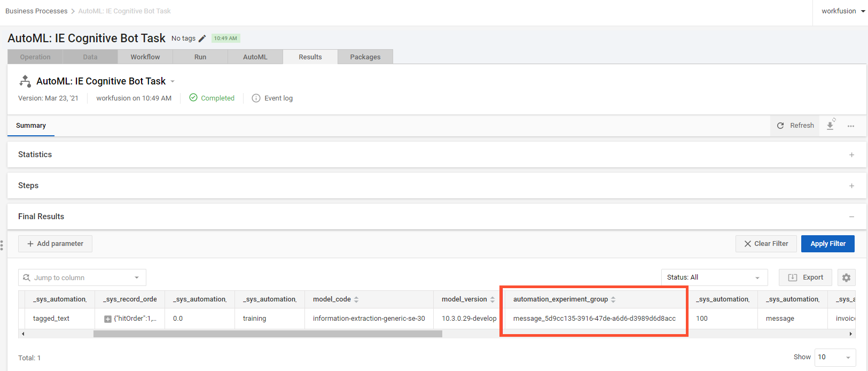Click the scroll left arrow of table
Screen dimensions: 868x371
tap(22, 334)
